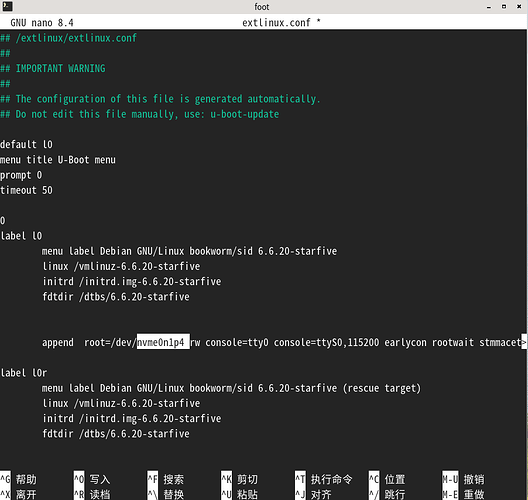Viewport: 528px width, 500px height.
Task: Click the ^F search shortcut
Action: point(166,478)
